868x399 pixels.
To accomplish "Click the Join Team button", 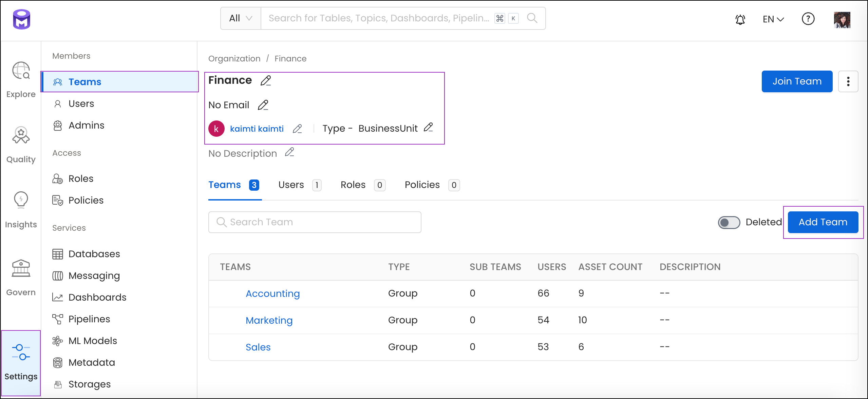I will tap(797, 81).
